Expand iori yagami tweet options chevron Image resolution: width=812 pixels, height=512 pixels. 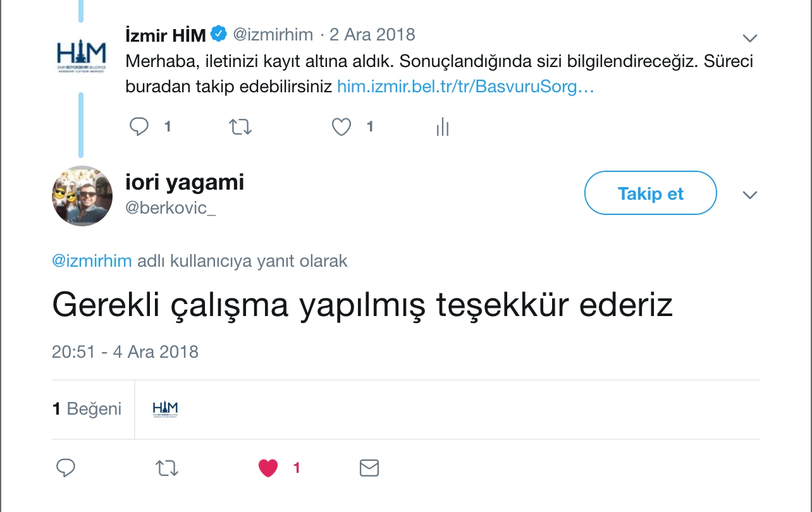click(x=749, y=195)
